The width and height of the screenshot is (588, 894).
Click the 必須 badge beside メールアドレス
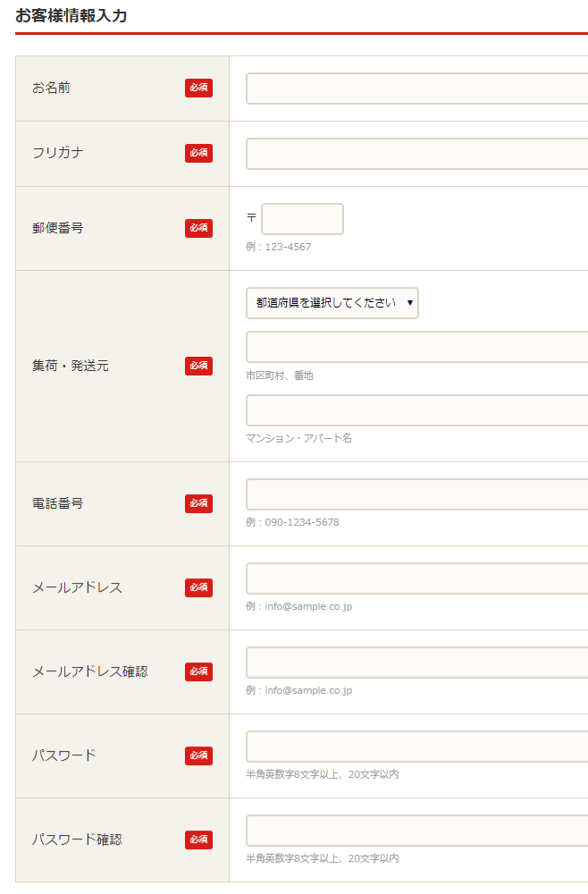pos(198,587)
